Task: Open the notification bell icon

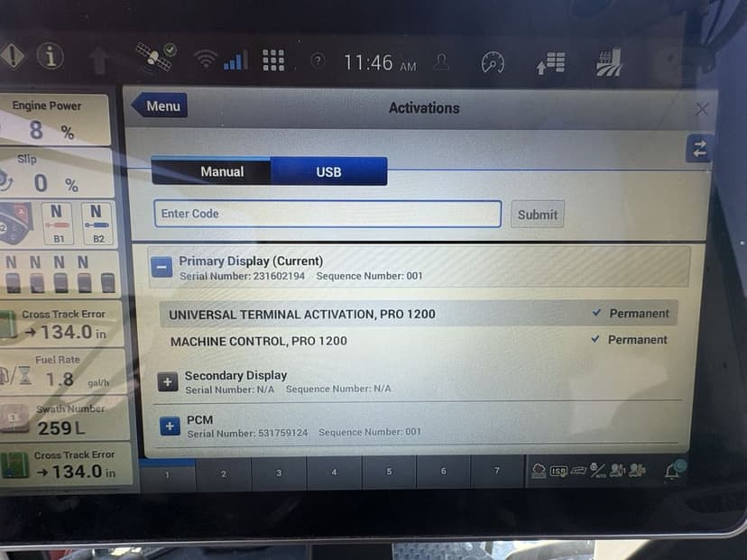Action: click(674, 470)
